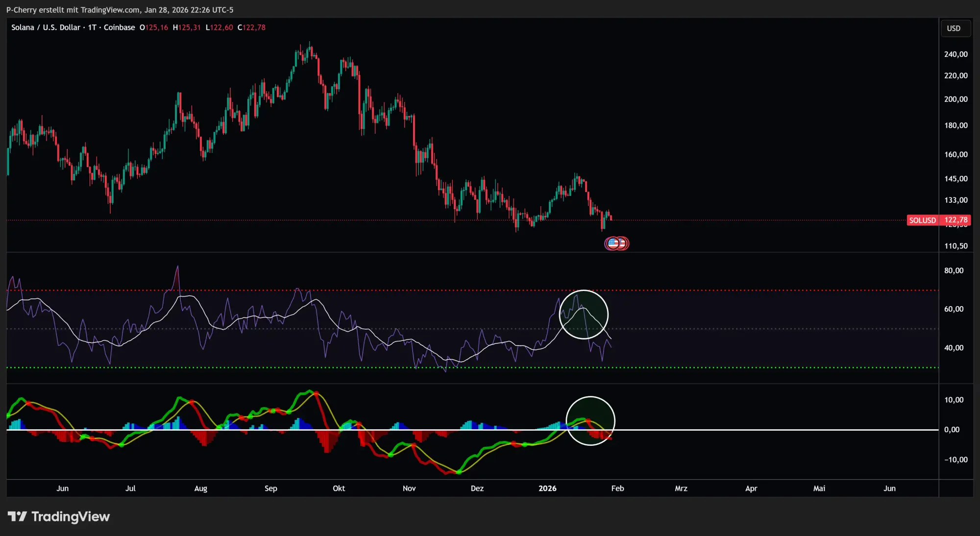The width and height of the screenshot is (980, 536).
Task: Click the front US flag economic event icon
Action: coord(612,243)
